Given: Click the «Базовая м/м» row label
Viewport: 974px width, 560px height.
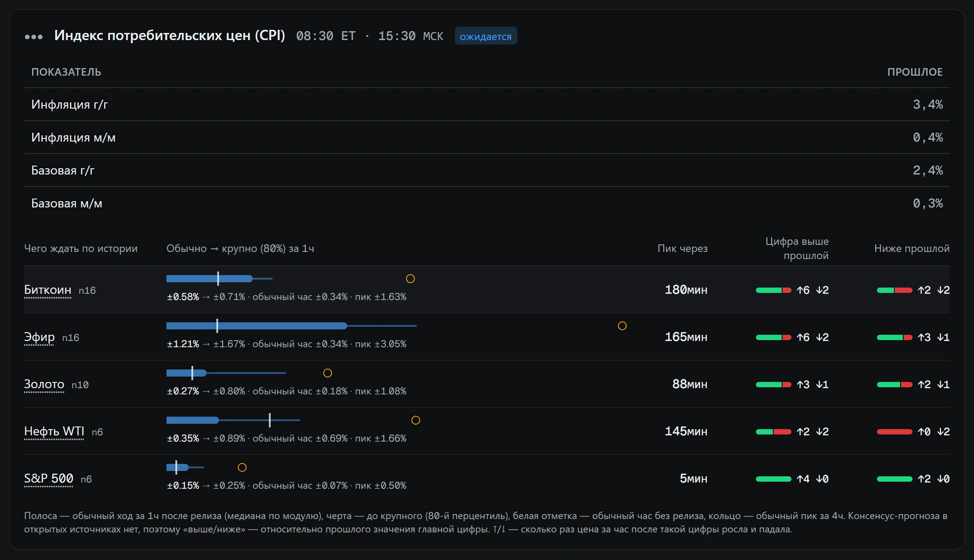Looking at the screenshot, I should pyautogui.click(x=67, y=203).
